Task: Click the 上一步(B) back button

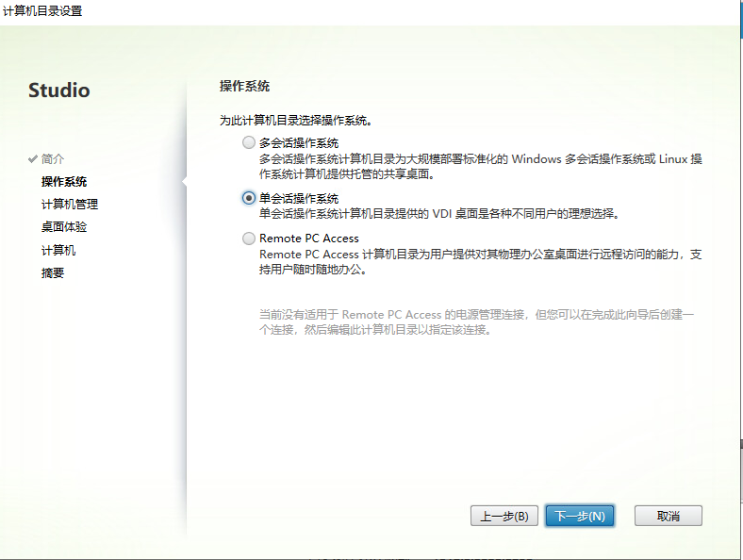Action: click(x=504, y=517)
